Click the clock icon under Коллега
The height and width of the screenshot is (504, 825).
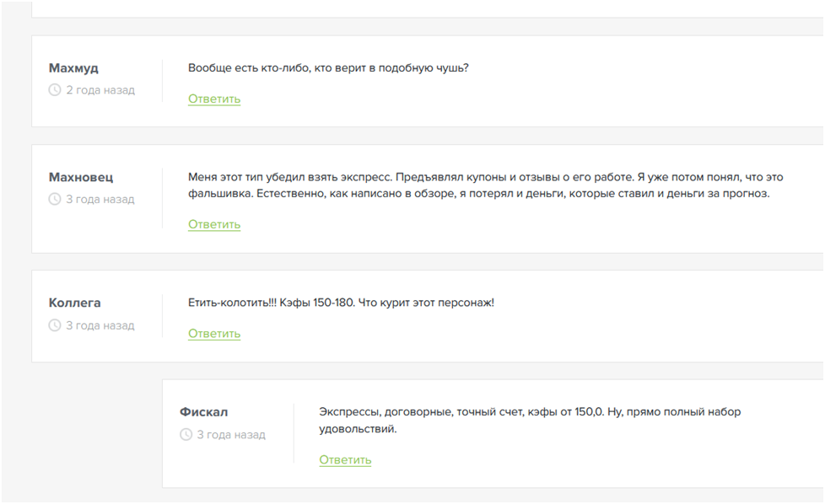pos(55,326)
